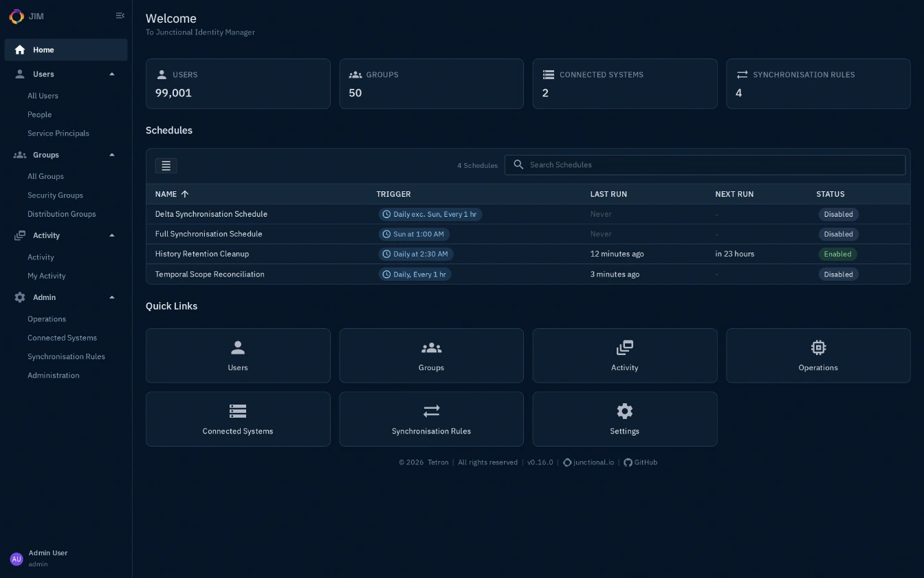Click the JIM logo icon

(16, 16)
